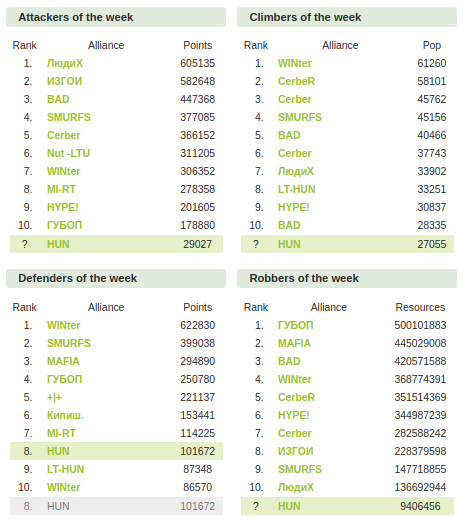463x523 pixels.
Task: Open ЛюдиХ alliance in Attackers table
Action: click(64, 63)
